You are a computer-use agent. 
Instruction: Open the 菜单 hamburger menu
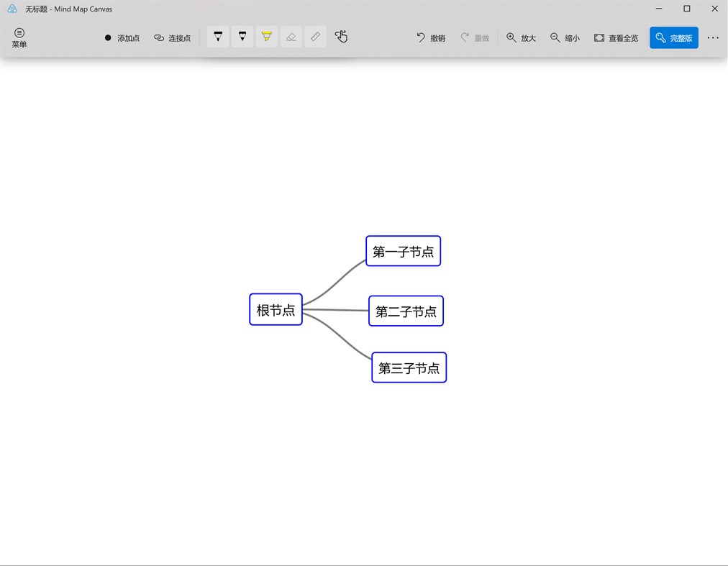click(x=19, y=37)
